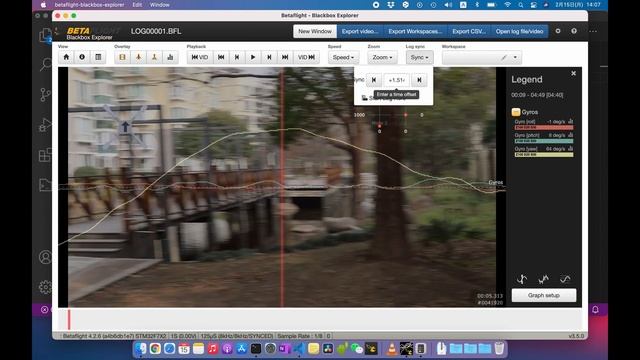Screen dimensions: 640x360
Task: Show the field values table icon
Action: [98, 57]
